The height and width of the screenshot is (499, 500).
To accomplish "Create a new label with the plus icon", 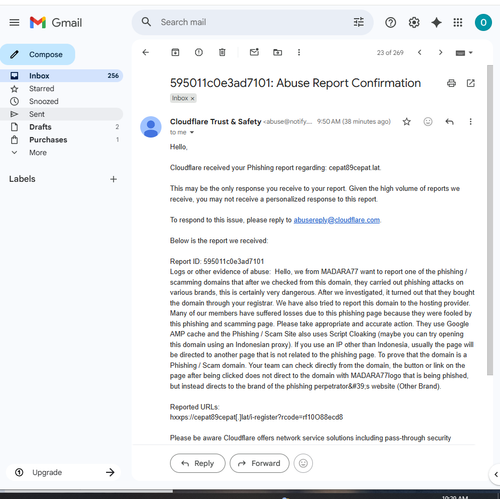I will [113, 179].
